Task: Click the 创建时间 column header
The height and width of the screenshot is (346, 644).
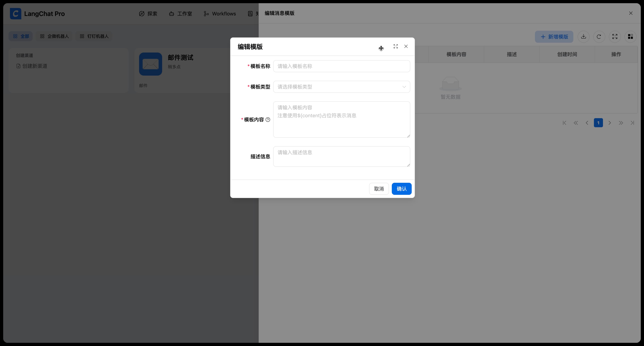Action: coord(567,54)
